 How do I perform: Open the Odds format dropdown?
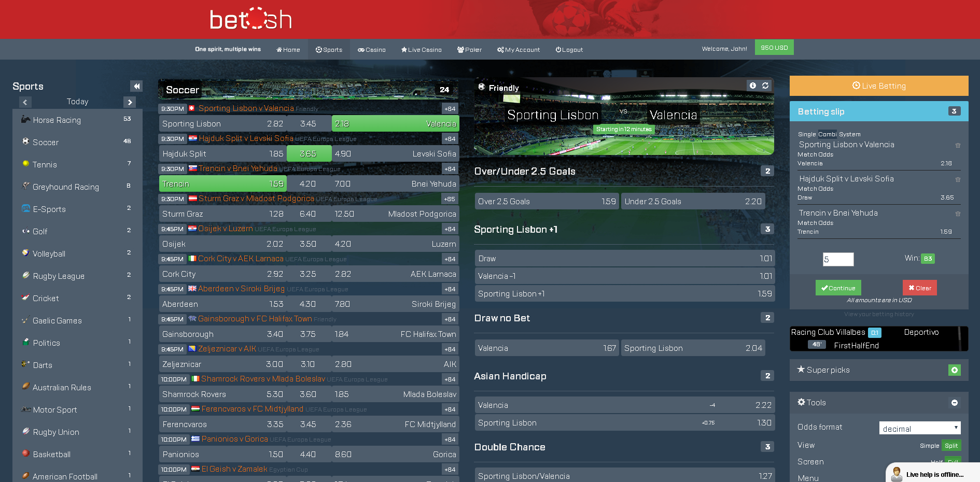pyautogui.click(x=919, y=428)
